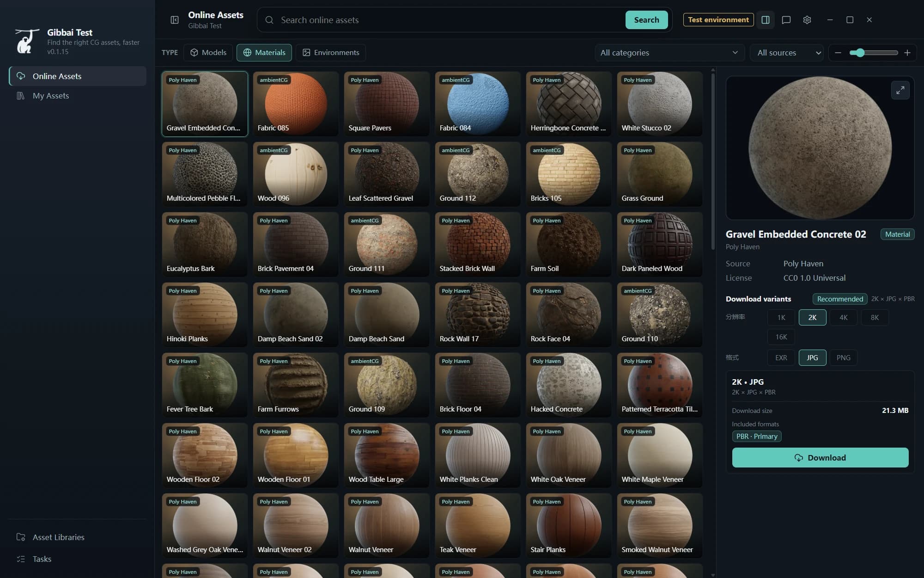Select the 8K resolution option

tap(875, 317)
